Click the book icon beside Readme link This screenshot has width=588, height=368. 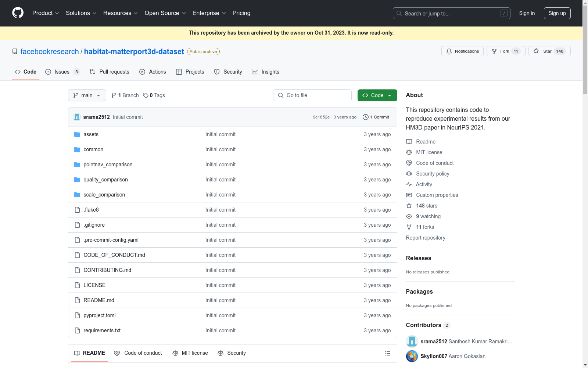[409, 142]
